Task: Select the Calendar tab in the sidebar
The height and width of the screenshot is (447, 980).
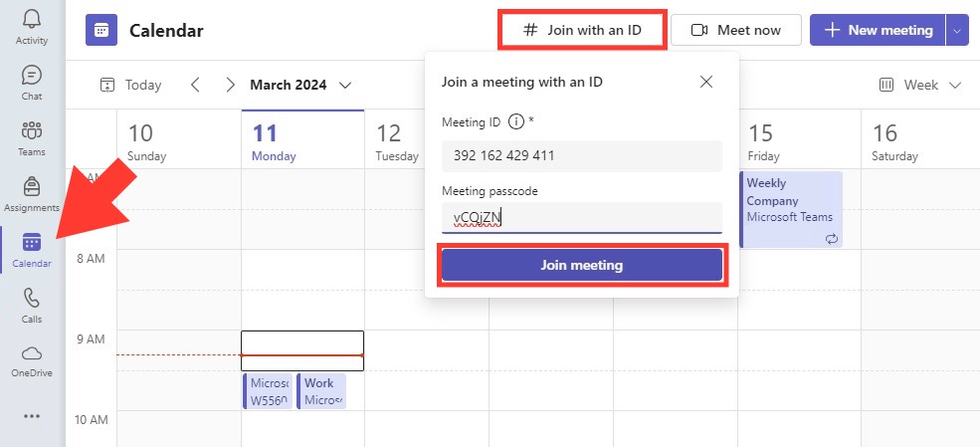Action: pos(31,250)
